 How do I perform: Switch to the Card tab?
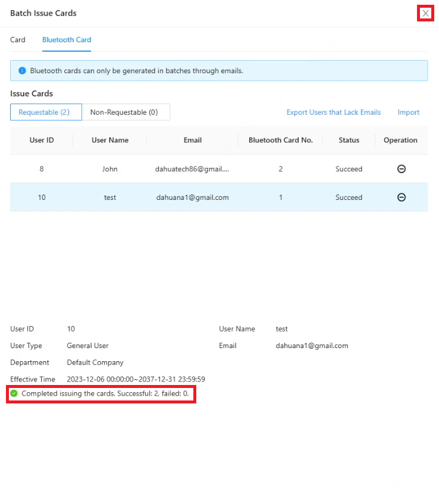[x=18, y=40]
